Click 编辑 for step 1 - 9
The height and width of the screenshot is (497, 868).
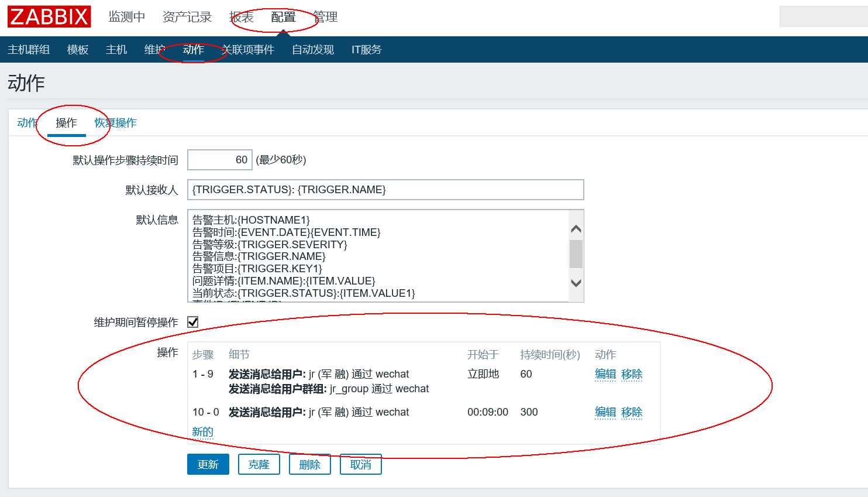(605, 374)
